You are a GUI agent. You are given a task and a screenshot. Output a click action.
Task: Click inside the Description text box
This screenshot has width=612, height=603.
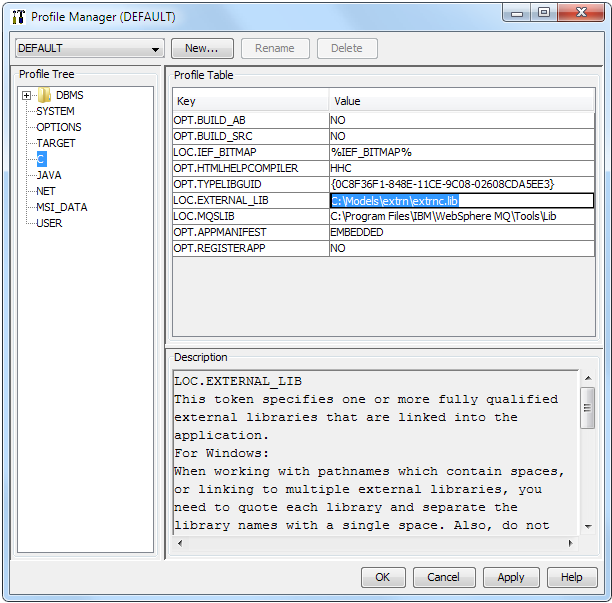376,453
